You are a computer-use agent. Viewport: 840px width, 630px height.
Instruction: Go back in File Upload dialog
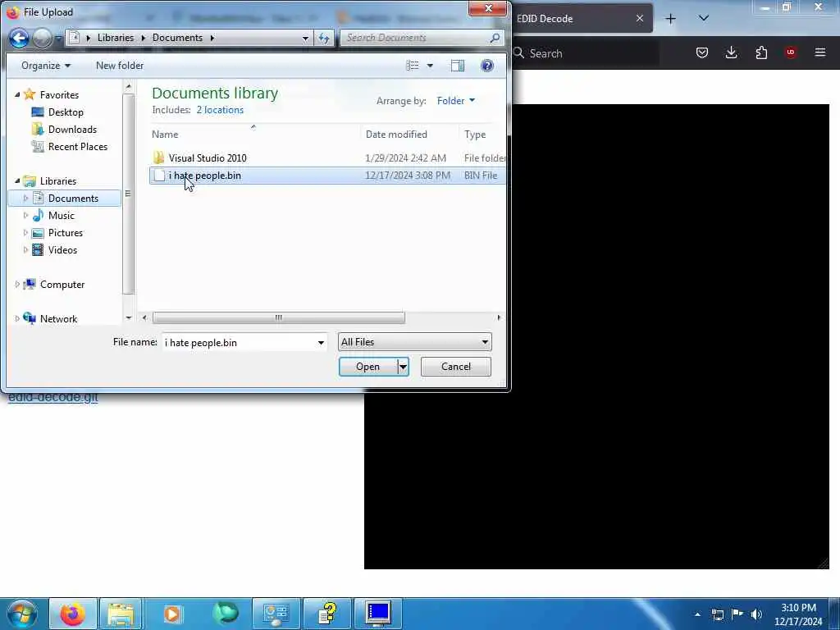pos(19,38)
